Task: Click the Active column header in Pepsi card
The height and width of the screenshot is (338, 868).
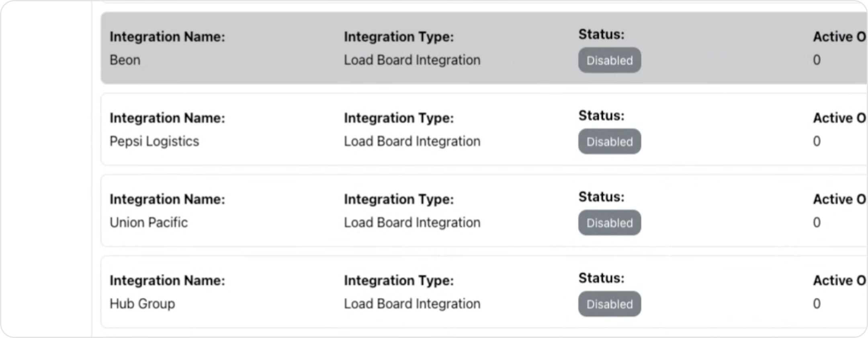Action: click(x=839, y=118)
